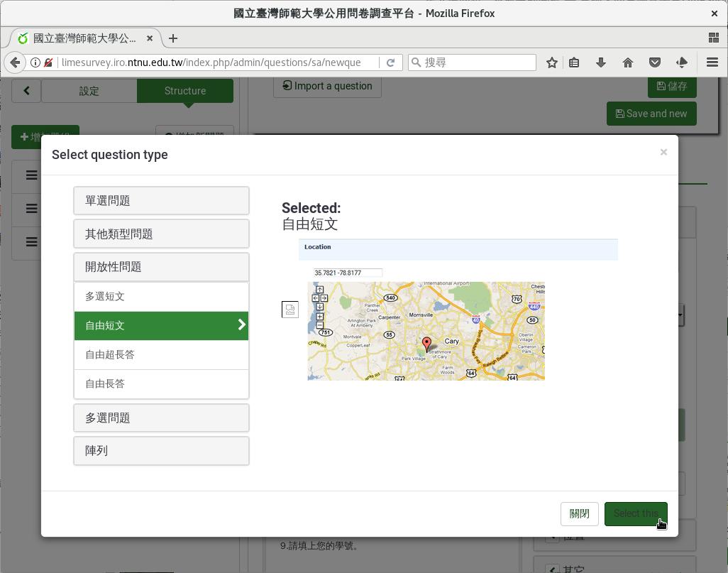Click the 儲存 save button
The image size is (728, 573).
[672, 87]
